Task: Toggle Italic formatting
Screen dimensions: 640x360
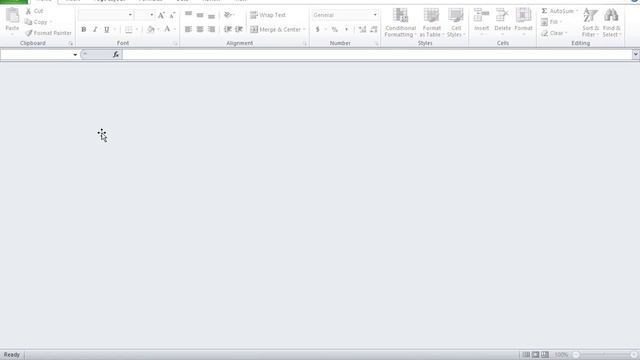Action: pos(95,29)
